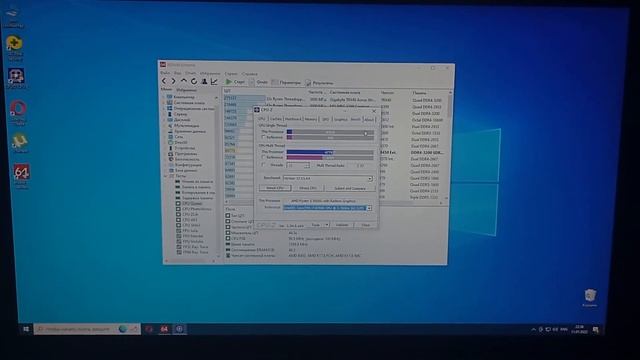This screenshot has height=360, width=640.
Task: Switch to the Mainboard tab in CPU-Z
Action: click(x=293, y=119)
